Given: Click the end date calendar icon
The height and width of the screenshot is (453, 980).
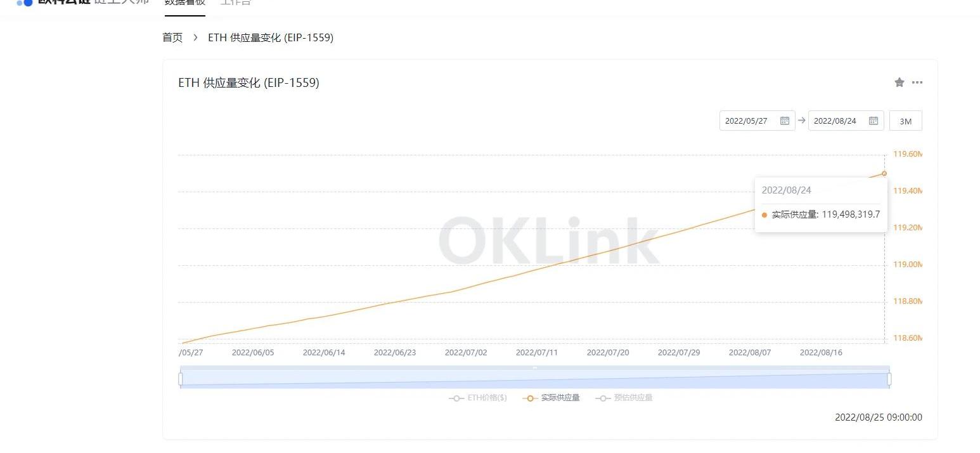Looking at the screenshot, I should click(x=873, y=121).
